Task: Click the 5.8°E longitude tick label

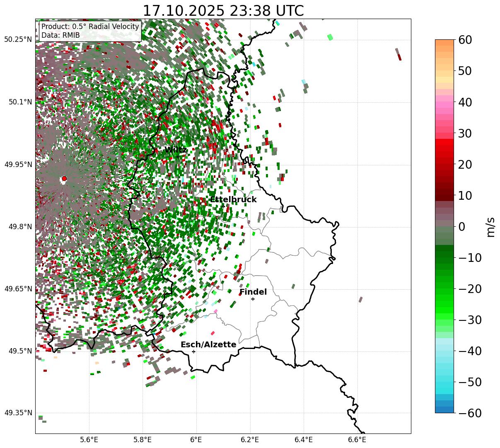Action: click(143, 440)
